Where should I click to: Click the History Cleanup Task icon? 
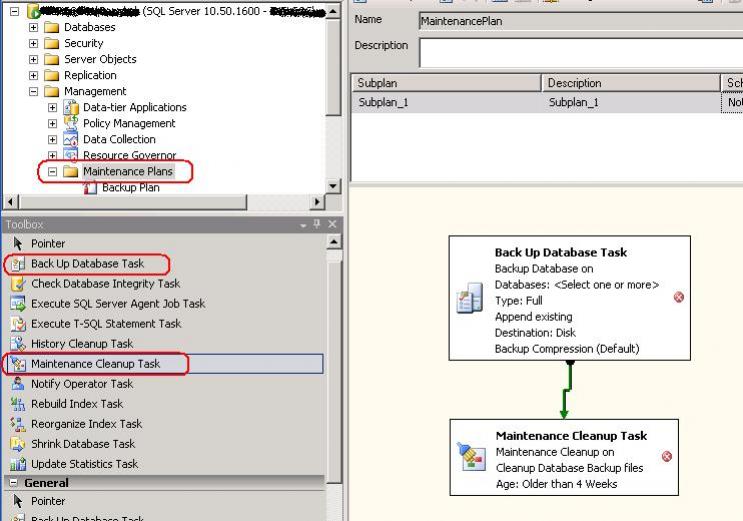click(x=18, y=344)
